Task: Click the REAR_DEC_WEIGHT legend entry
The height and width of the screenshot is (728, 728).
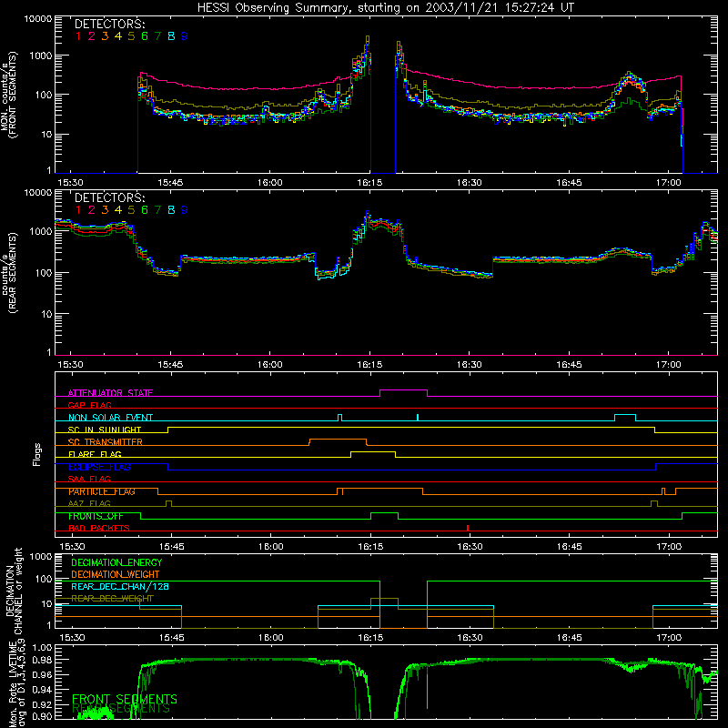Action: click(112, 599)
